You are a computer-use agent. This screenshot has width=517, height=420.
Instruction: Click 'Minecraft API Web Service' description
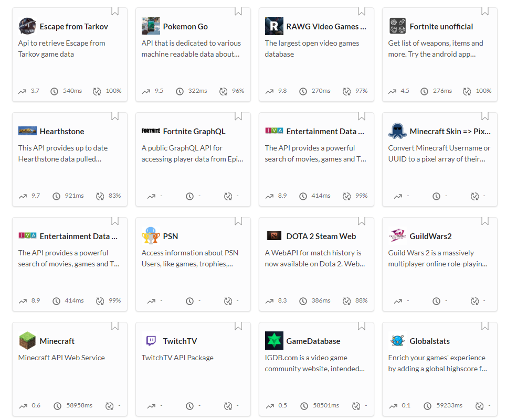click(61, 358)
